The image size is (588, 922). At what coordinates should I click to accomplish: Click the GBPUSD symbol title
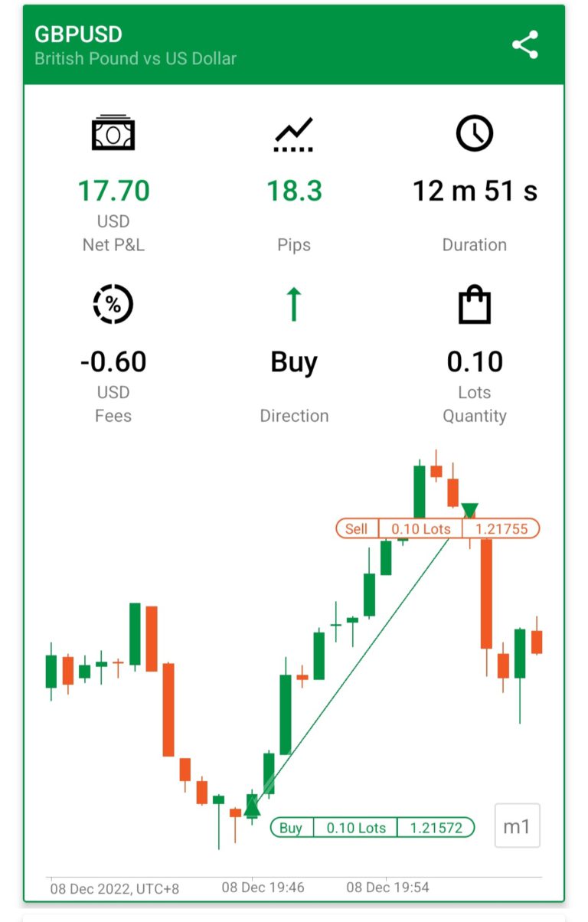tap(79, 34)
